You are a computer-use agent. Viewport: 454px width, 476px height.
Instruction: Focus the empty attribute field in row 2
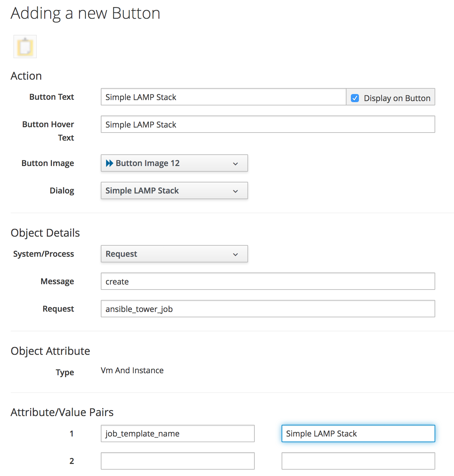click(x=177, y=461)
